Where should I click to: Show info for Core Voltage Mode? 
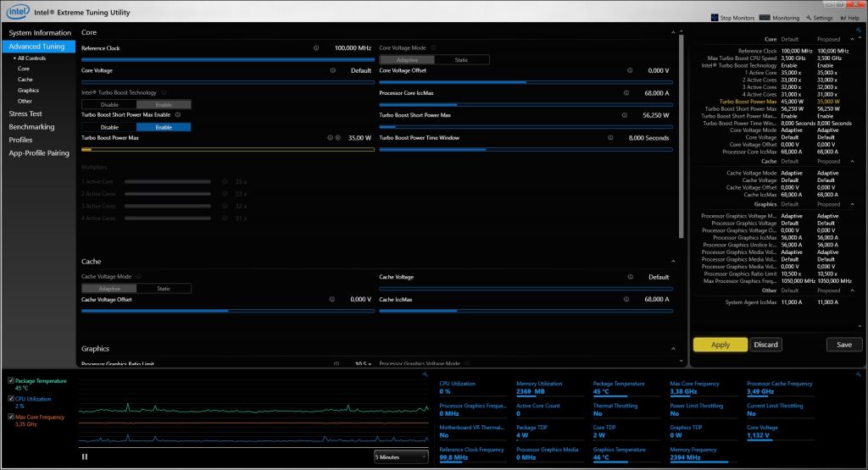click(x=433, y=47)
